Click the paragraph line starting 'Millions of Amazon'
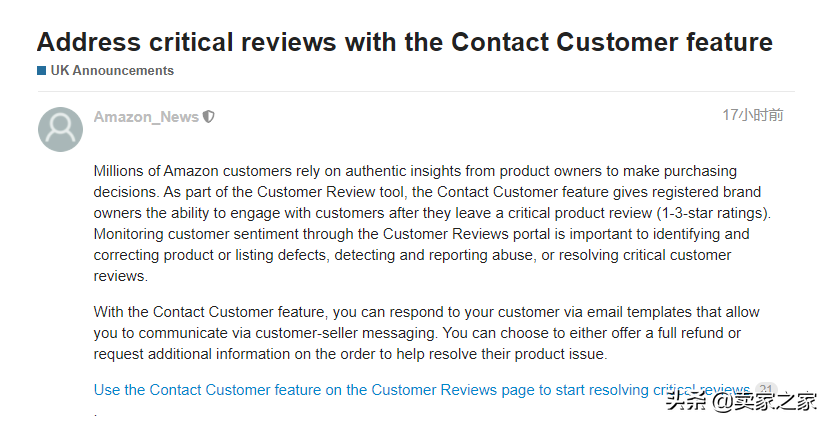The width and height of the screenshot is (830, 424). pyautogui.click(x=415, y=171)
